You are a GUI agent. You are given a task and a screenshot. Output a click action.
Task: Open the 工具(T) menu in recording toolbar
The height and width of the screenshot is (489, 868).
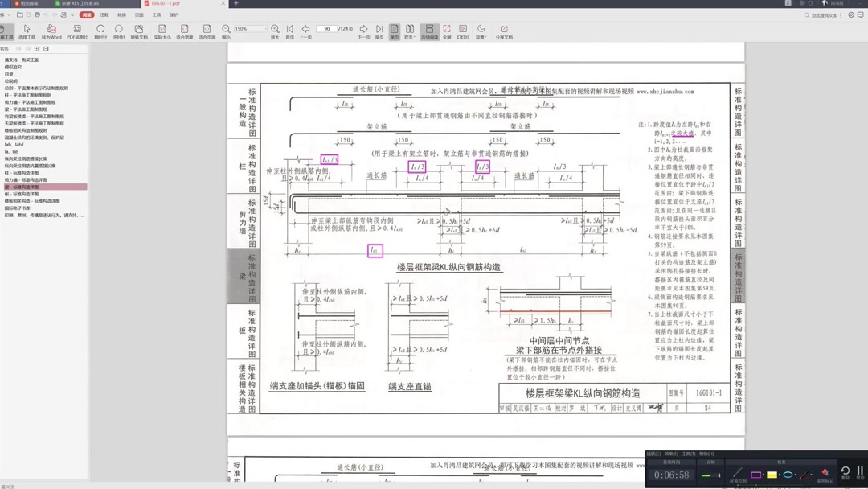click(x=688, y=454)
